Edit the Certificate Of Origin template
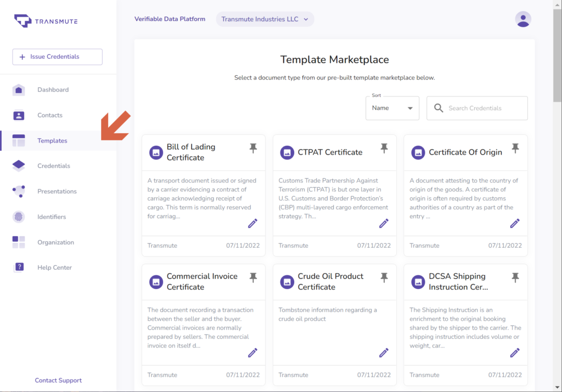This screenshot has width=562, height=392. pos(515,223)
